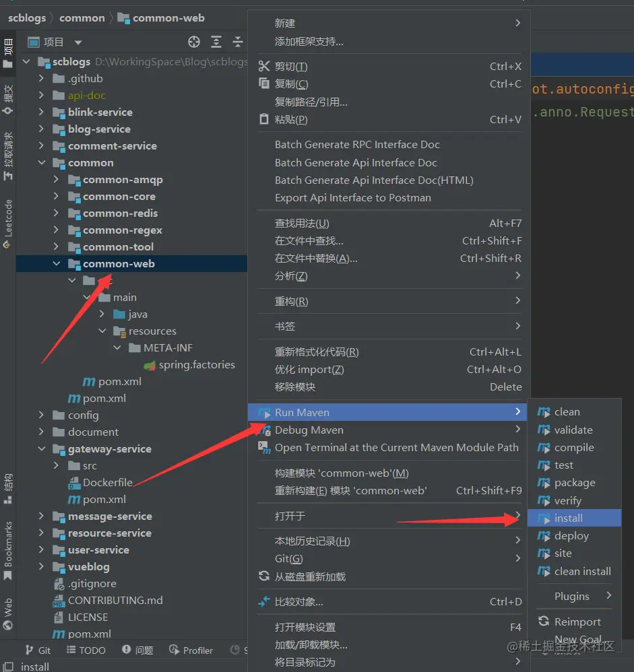The height and width of the screenshot is (672, 634).
Task: Click scblogs in the breadcrumb
Action: click(x=26, y=18)
